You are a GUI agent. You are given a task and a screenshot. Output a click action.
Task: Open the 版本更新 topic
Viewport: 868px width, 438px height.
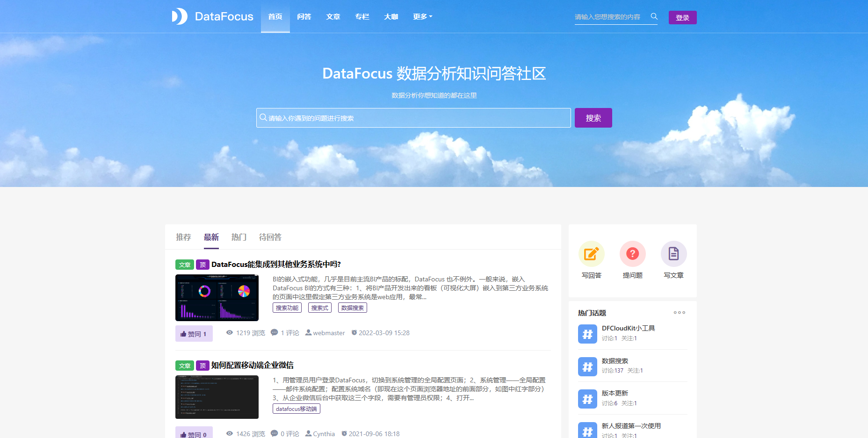(x=615, y=393)
